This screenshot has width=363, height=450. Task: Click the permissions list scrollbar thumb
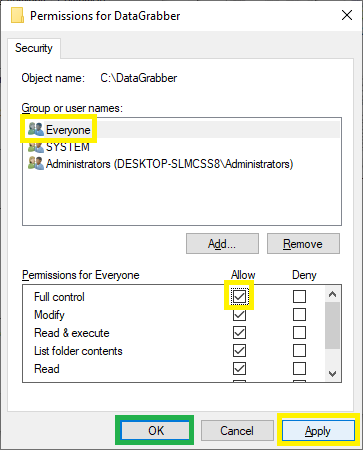[x=332, y=325]
